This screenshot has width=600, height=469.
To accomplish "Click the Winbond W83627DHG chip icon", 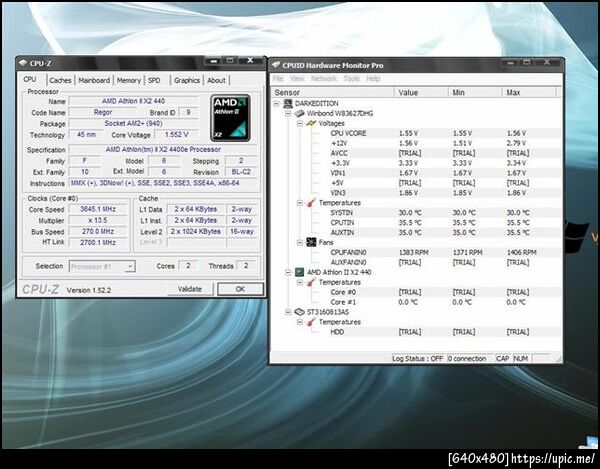I will [x=300, y=113].
